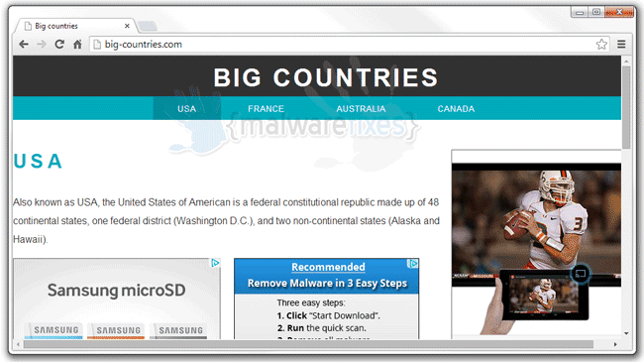The height and width of the screenshot is (362, 644).
Task: Click the browser back arrow
Action: [24, 44]
